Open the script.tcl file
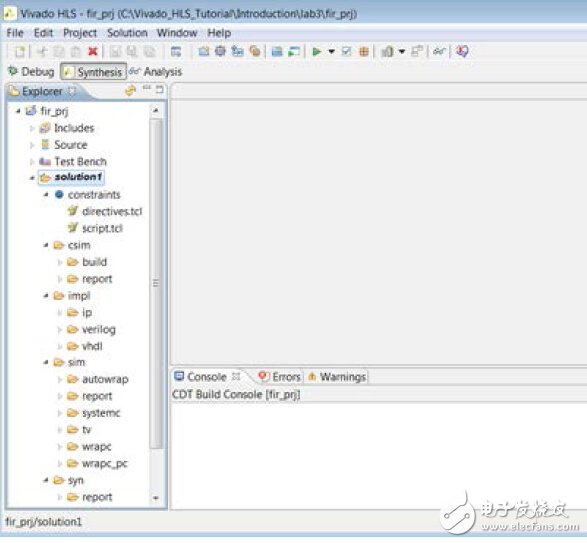Image resolution: width=587 pixels, height=543 pixels. [102, 228]
